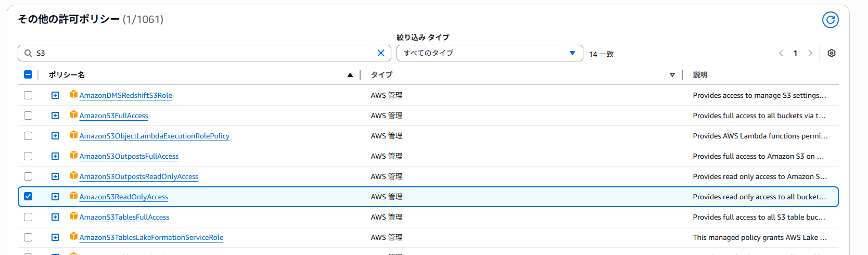Open the AmazonS3OutpostsFullAccess policy link

pyautogui.click(x=129, y=156)
